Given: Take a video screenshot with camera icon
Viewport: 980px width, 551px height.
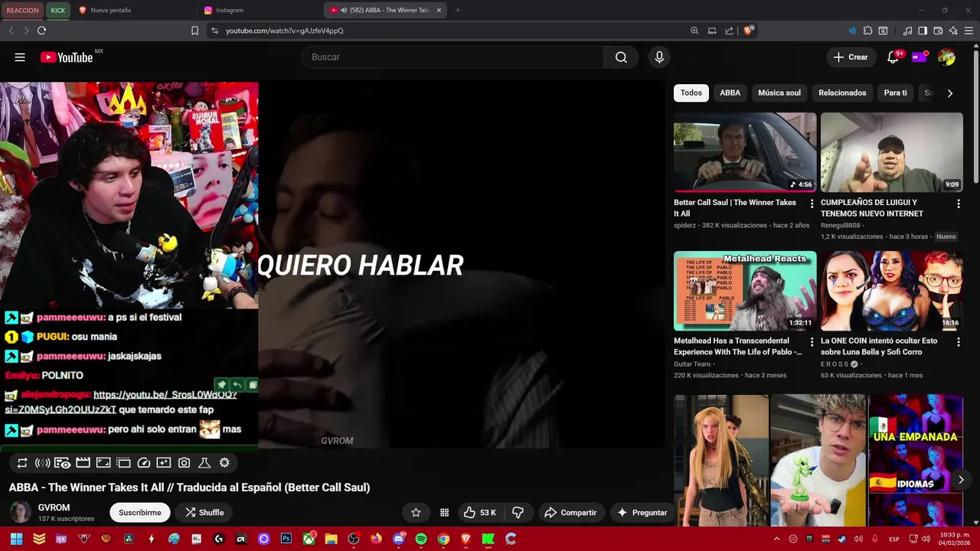Looking at the screenshot, I should click(184, 463).
